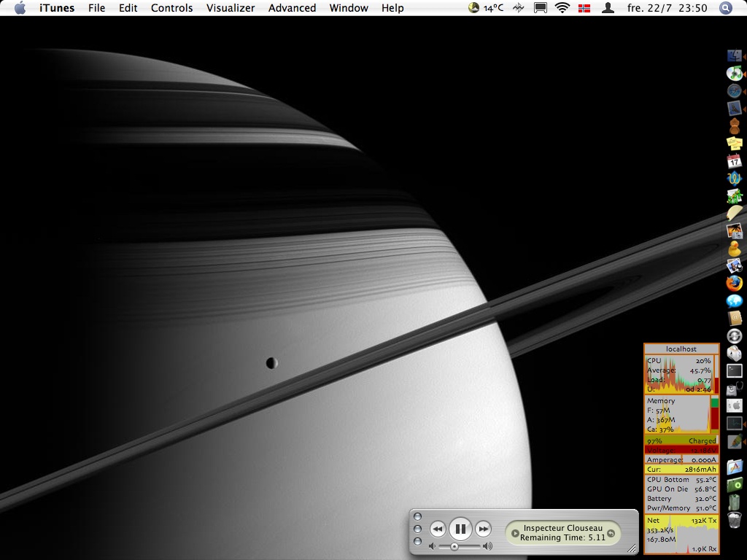Click the curved arrow right of the song title
The height and width of the screenshot is (560, 747).
[x=611, y=534]
